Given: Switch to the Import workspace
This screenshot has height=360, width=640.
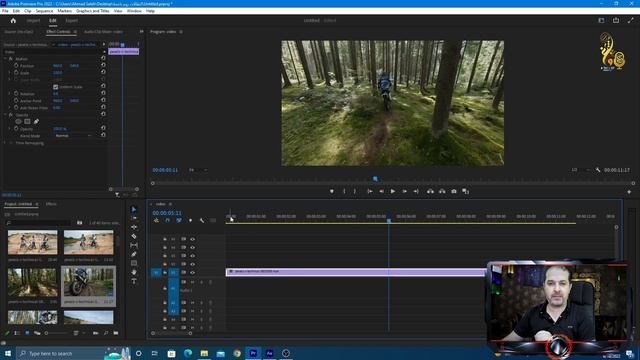Looking at the screenshot, I should tap(33, 20).
